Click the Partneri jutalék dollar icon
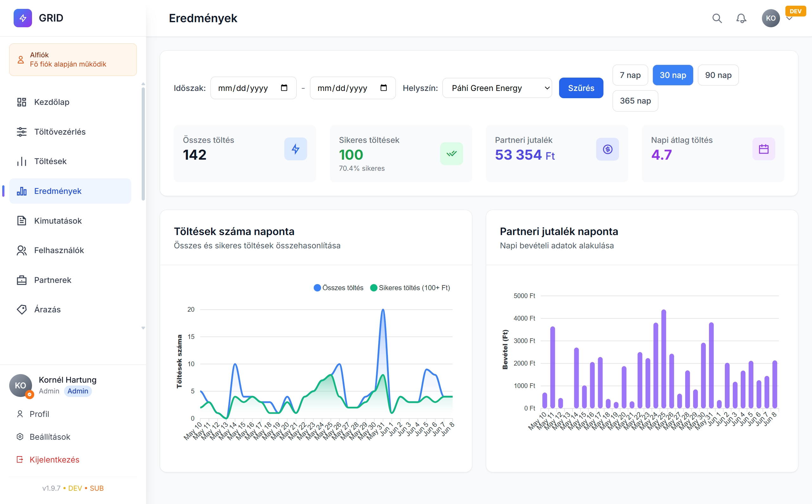This screenshot has height=504, width=812. [608, 149]
